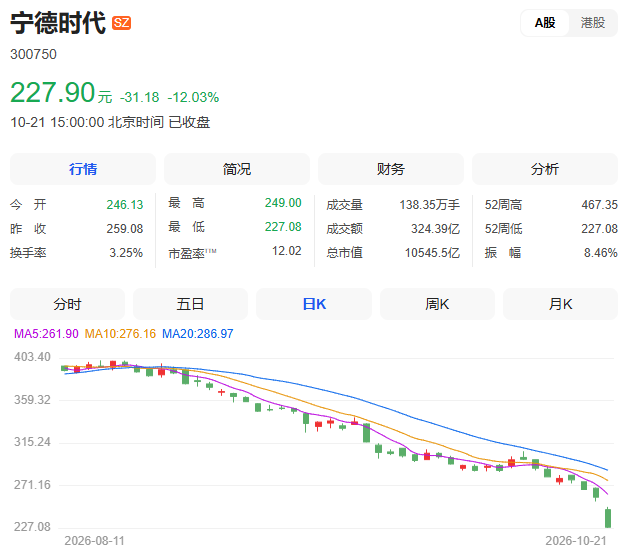Click the 成交额 value 324.39亿
The width and height of the screenshot is (626, 551).
436,229
